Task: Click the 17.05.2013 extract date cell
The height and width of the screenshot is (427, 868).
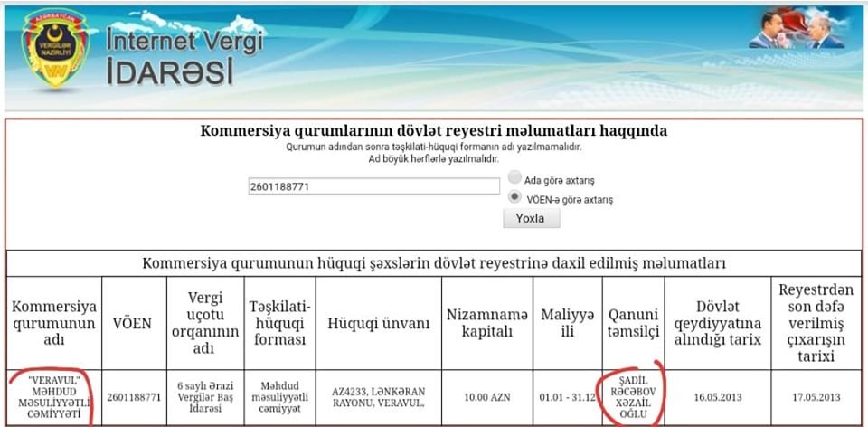Action: (816, 397)
